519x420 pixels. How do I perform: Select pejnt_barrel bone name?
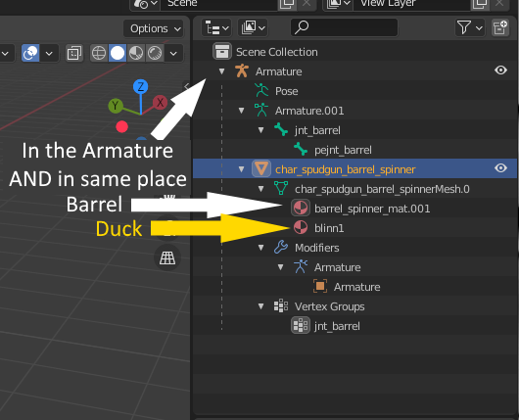343,150
